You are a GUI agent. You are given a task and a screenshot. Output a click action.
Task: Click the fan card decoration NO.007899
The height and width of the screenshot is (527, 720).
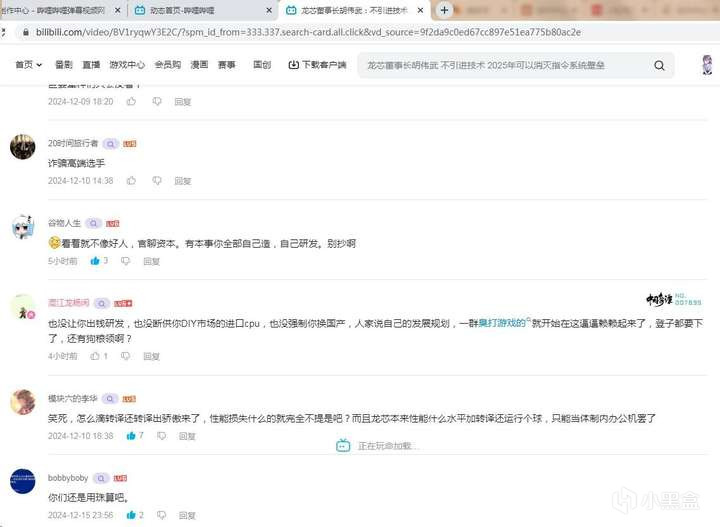click(674, 299)
